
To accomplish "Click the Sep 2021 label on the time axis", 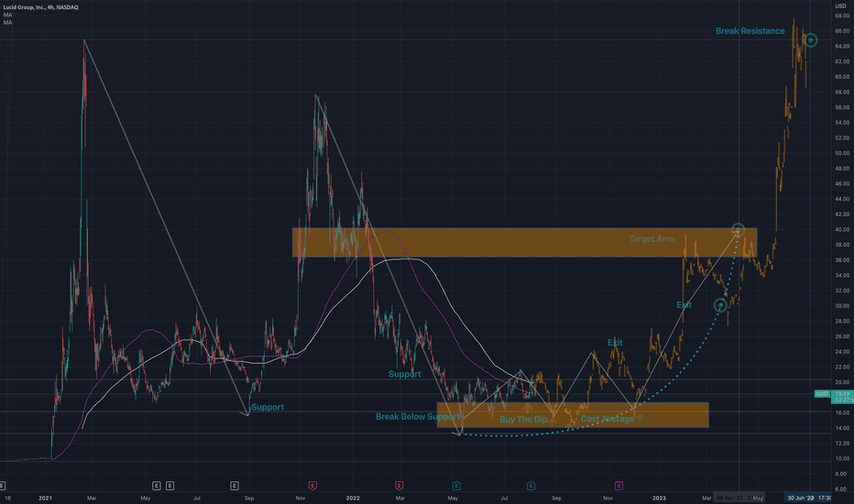I will 249,498.
